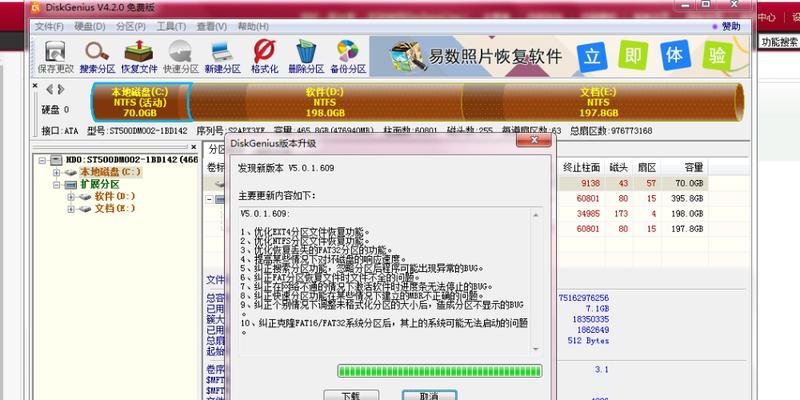This screenshot has width=800, height=400.
Task: Choose the Format (格式化) toolbar icon
Action: 264,57
